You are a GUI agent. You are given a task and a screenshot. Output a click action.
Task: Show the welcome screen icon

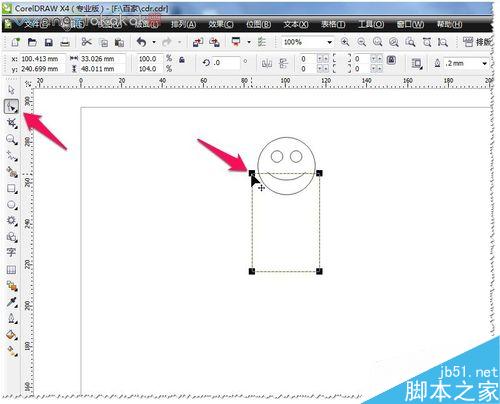coord(262,42)
